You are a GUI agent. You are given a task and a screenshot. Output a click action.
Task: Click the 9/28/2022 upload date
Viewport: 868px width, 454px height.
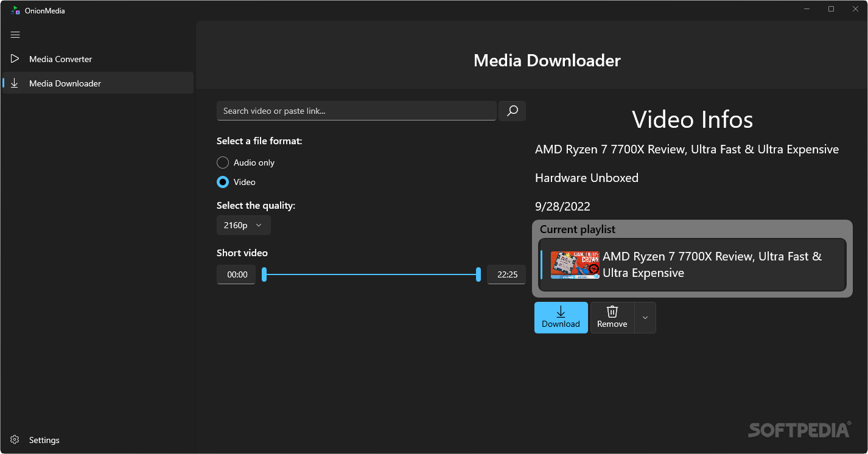pos(562,206)
